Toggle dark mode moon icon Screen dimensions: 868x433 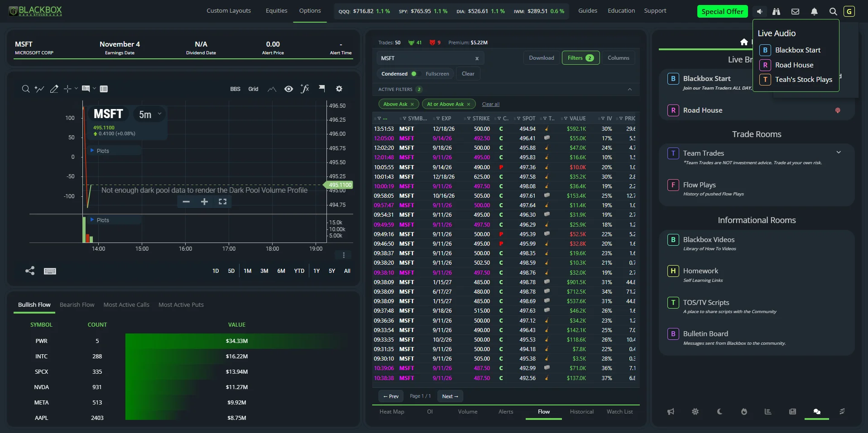tap(719, 411)
